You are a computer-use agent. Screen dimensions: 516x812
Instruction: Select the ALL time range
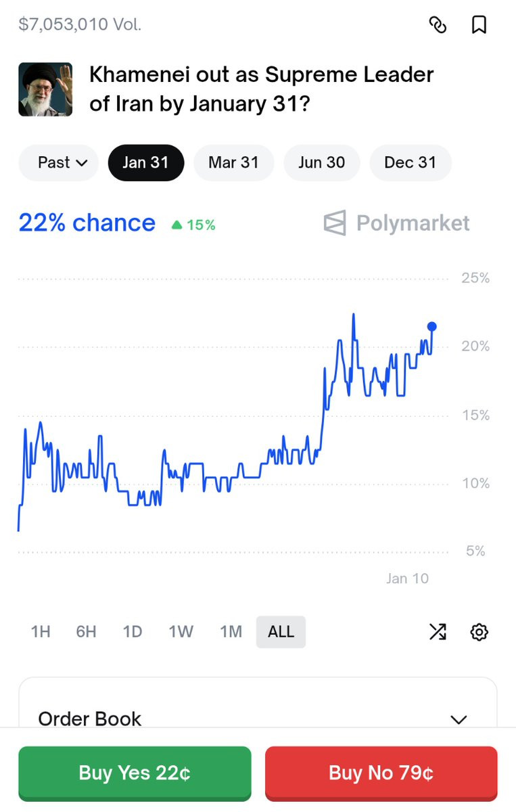point(281,632)
